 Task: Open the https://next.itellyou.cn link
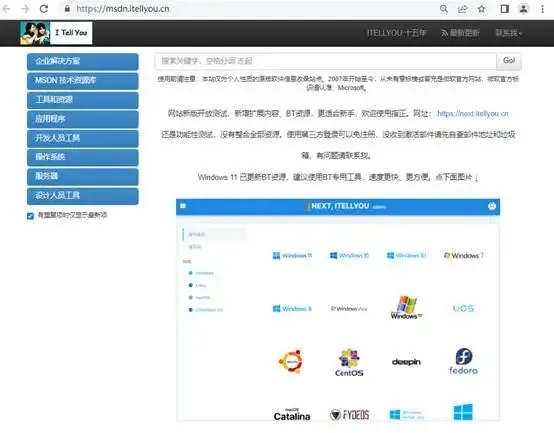473,114
